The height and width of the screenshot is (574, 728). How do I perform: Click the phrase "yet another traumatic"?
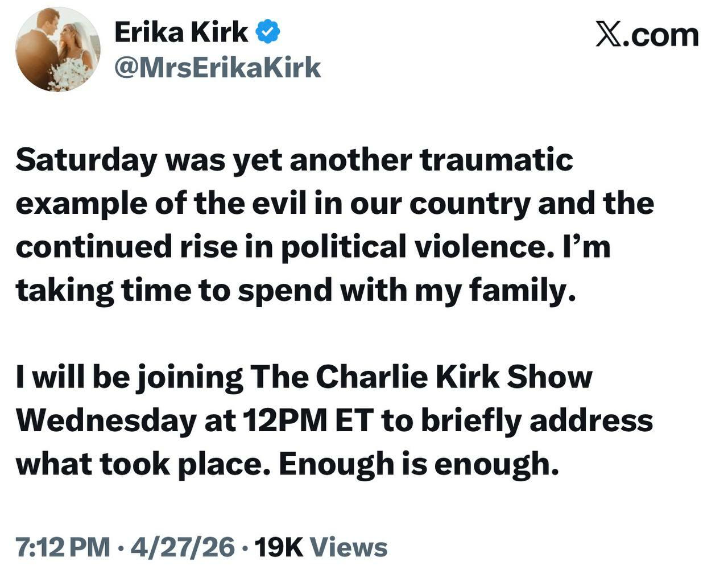pos(403,160)
